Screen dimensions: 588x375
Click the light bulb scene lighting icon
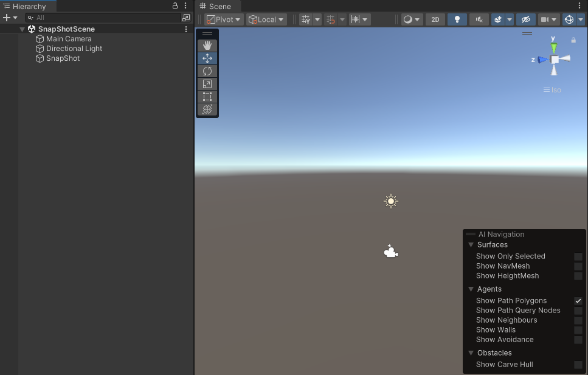click(x=457, y=19)
